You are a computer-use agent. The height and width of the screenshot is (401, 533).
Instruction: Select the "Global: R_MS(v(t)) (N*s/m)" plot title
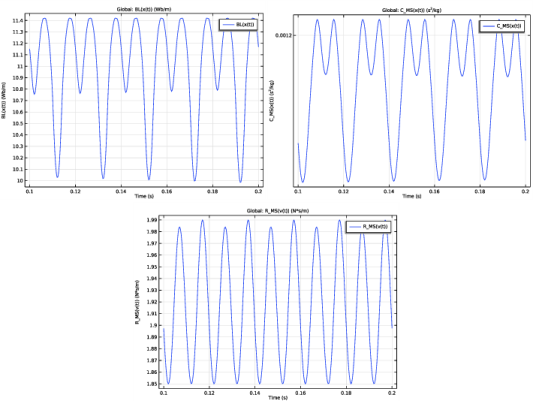(x=278, y=211)
